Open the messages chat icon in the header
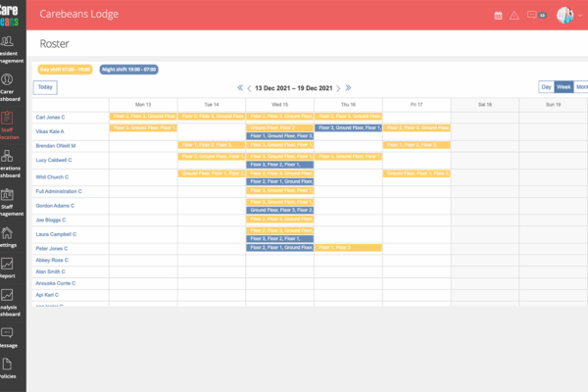The width and height of the screenshot is (588, 392). [x=532, y=15]
